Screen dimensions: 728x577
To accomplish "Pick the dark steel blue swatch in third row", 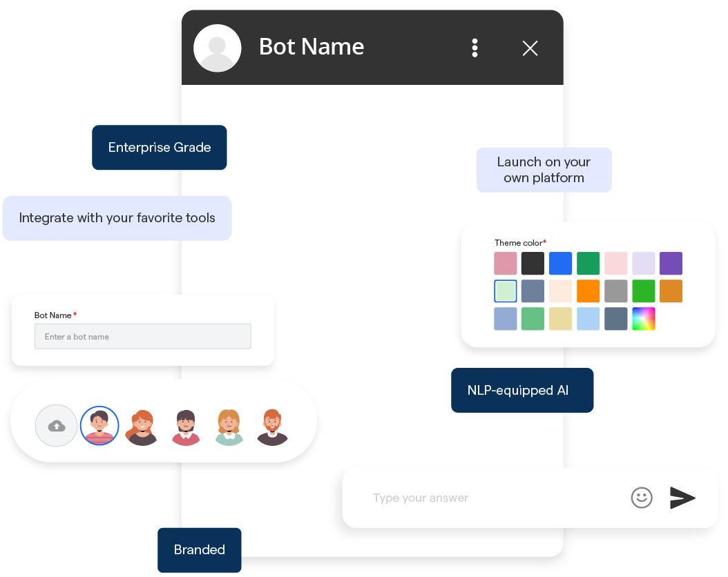I will tap(615, 319).
